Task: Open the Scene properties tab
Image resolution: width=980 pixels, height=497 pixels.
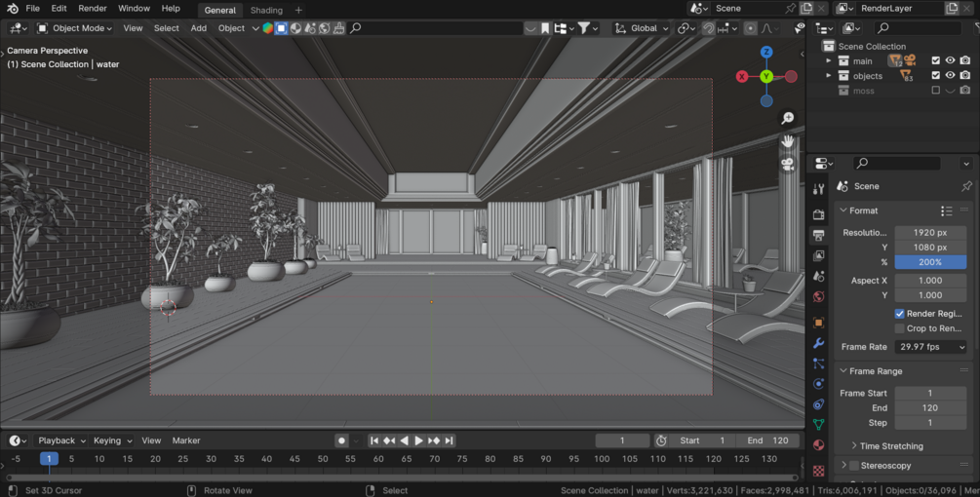Action: (818, 276)
